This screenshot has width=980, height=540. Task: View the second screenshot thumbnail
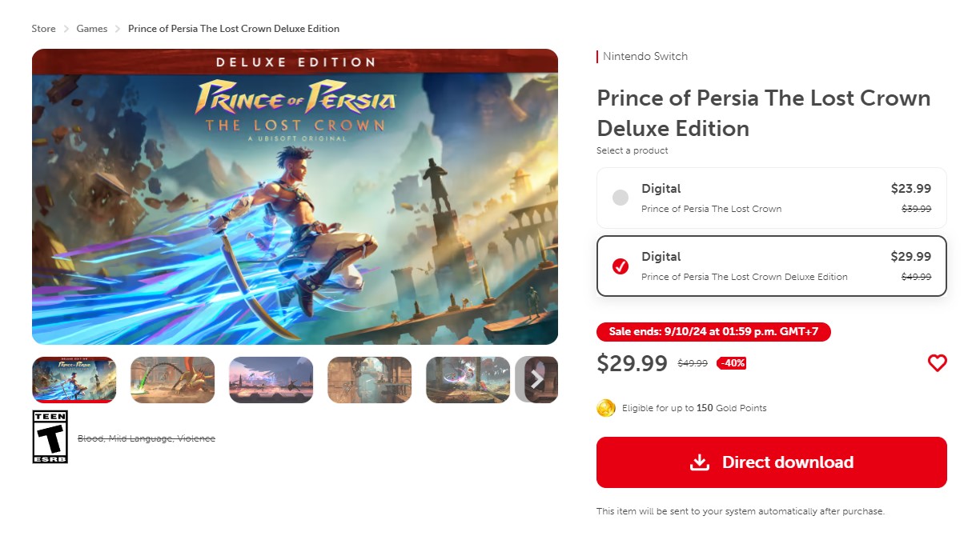[x=172, y=379]
